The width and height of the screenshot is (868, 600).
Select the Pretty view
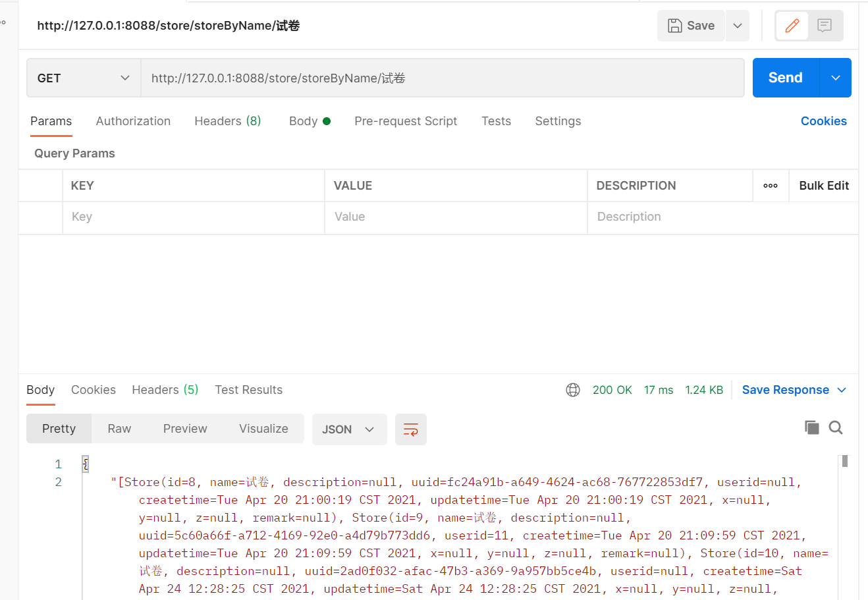pyautogui.click(x=59, y=429)
